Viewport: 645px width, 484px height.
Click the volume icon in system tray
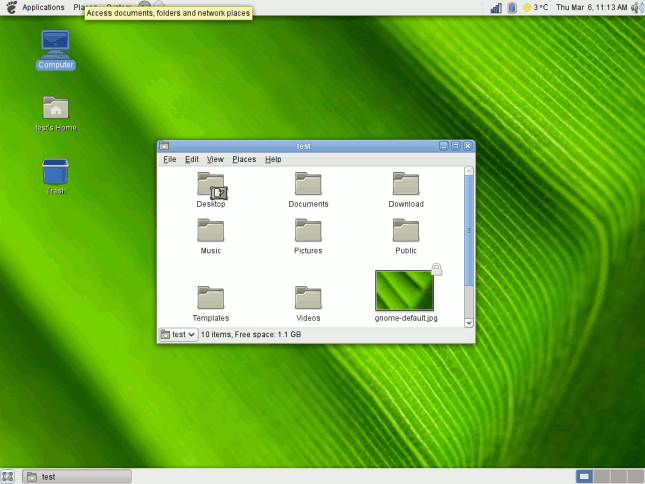[636, 7]
